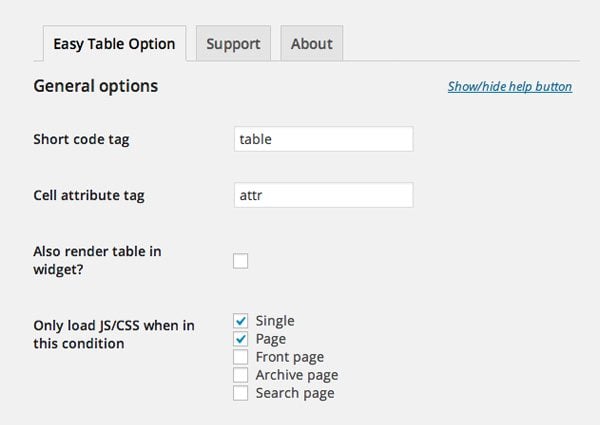Switch to the Easy Table Option tab
Image resolution: width=600 pixels, height=425 pixels.
click(114, 44)
